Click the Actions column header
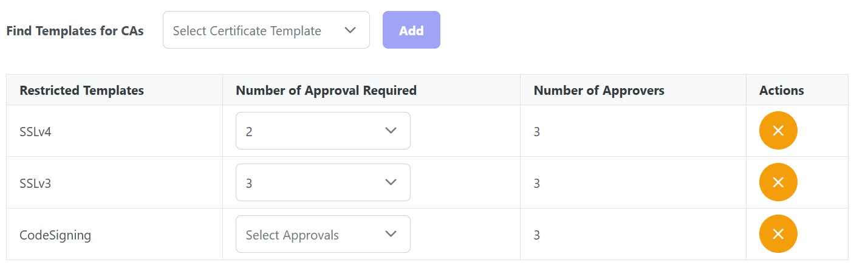Image resolution: width=868 pixels, height=276 pixels. tap(781, 91)
